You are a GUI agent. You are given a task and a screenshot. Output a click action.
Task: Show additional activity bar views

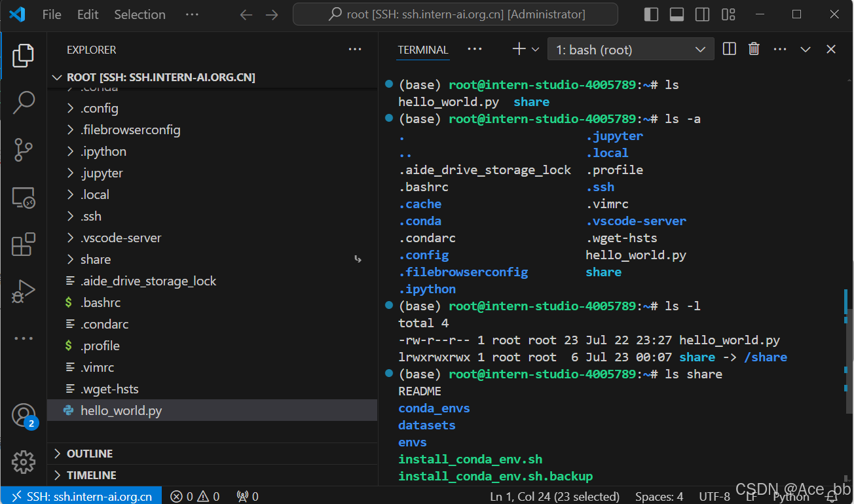click(x=23, y=338)
